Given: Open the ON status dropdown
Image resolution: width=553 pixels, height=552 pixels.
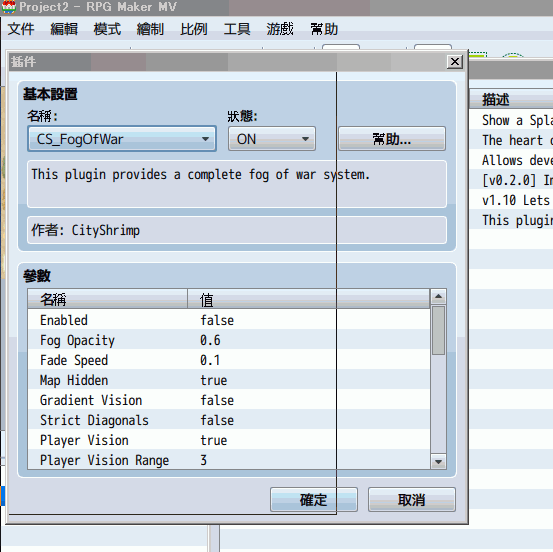Looking at the screenshot, I should coord(272,139).
